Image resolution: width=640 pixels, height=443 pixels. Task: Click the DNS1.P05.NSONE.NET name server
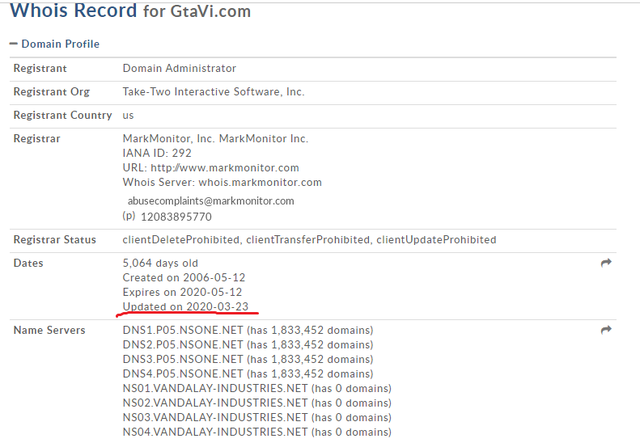(183, 330)
